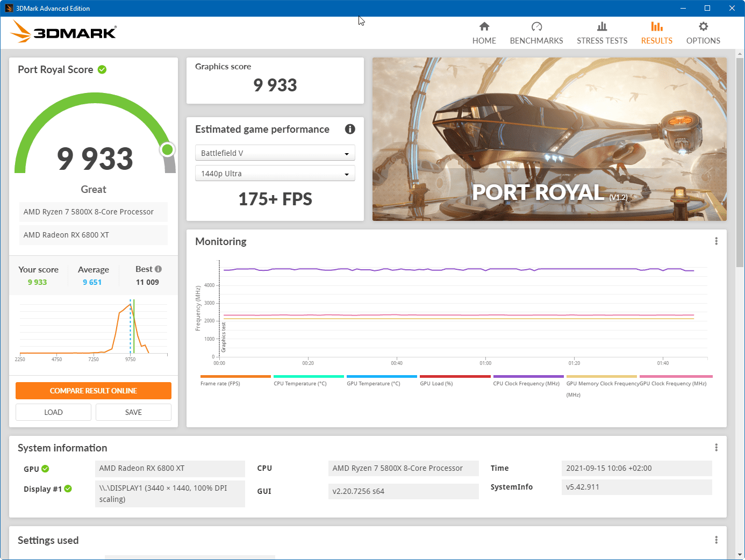Click the best score value 11 009
745x560 pixels.
click(x=147, y=282)
